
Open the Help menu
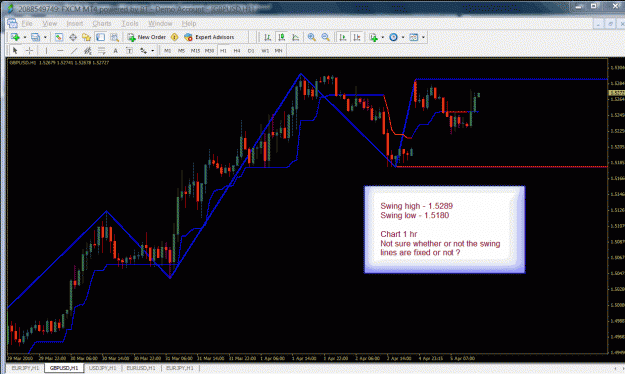[189, 24]
